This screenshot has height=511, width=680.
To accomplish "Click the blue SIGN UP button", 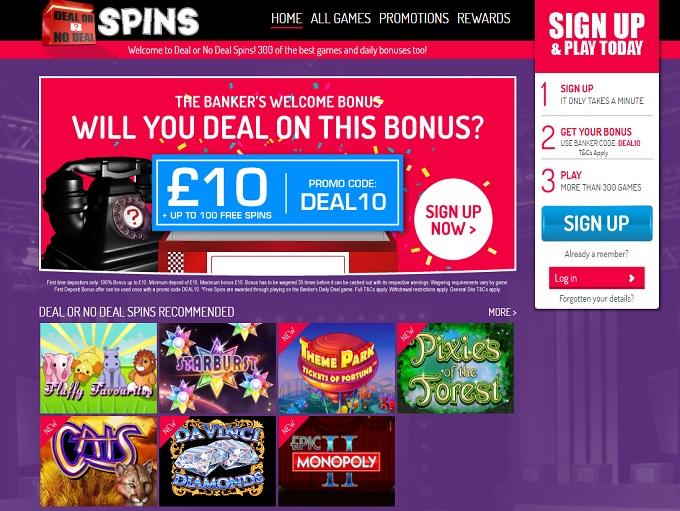I will 597,223.
